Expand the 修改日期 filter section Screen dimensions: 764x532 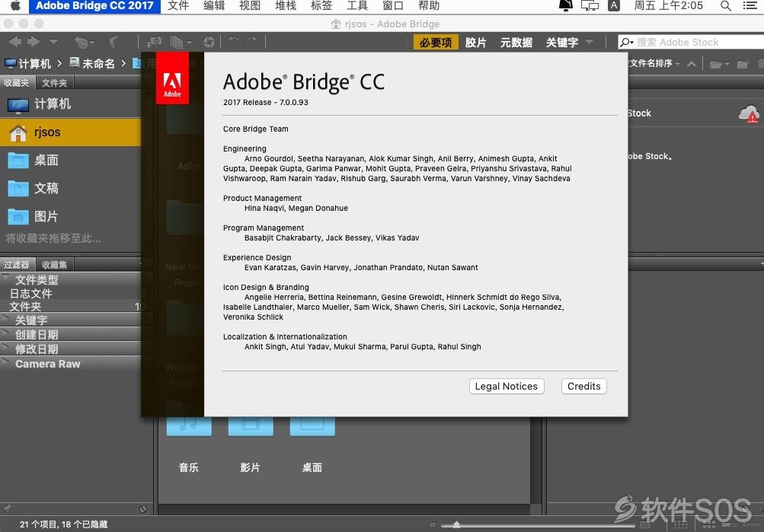tap(6, 348)
